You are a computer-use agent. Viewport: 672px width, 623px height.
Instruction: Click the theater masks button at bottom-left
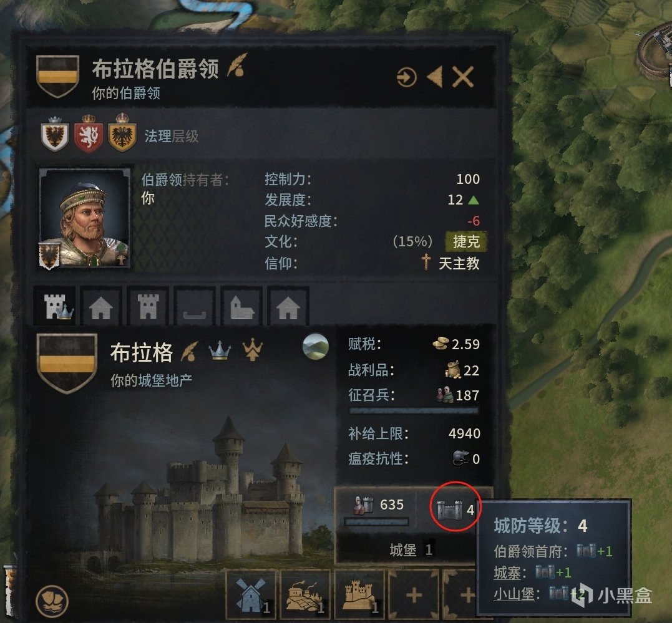click(x=52, y=601)
